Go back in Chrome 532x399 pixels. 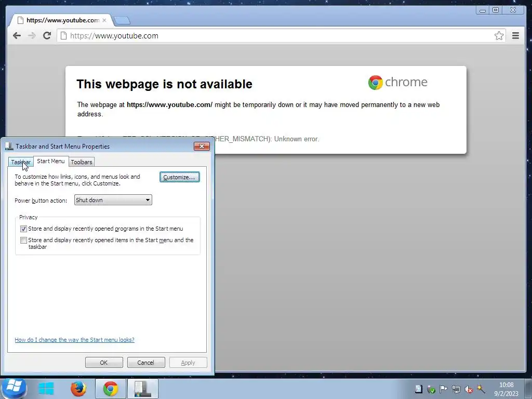click(x=17, y=36)
